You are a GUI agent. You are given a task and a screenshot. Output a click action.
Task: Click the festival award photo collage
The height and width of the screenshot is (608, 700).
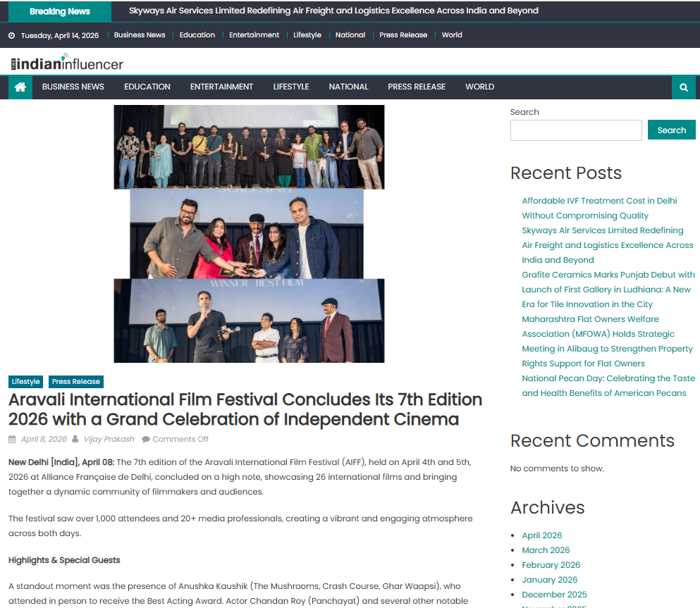click(249, 234)
